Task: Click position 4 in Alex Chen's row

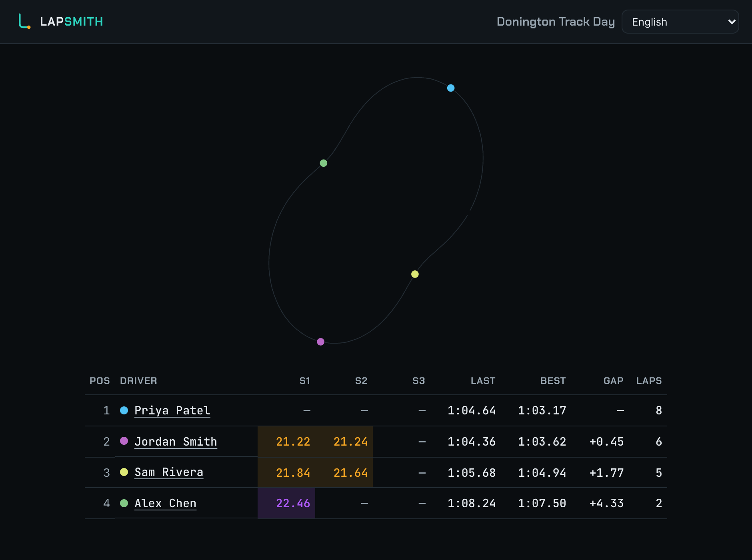Action: (x=106, y=503)
